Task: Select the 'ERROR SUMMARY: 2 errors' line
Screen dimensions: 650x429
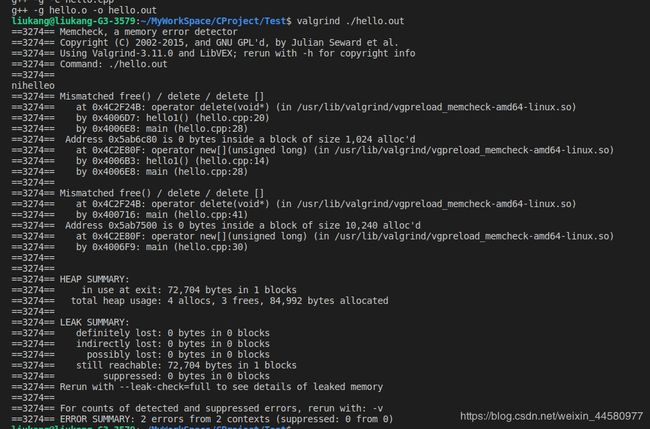Action: pos(202,419)
